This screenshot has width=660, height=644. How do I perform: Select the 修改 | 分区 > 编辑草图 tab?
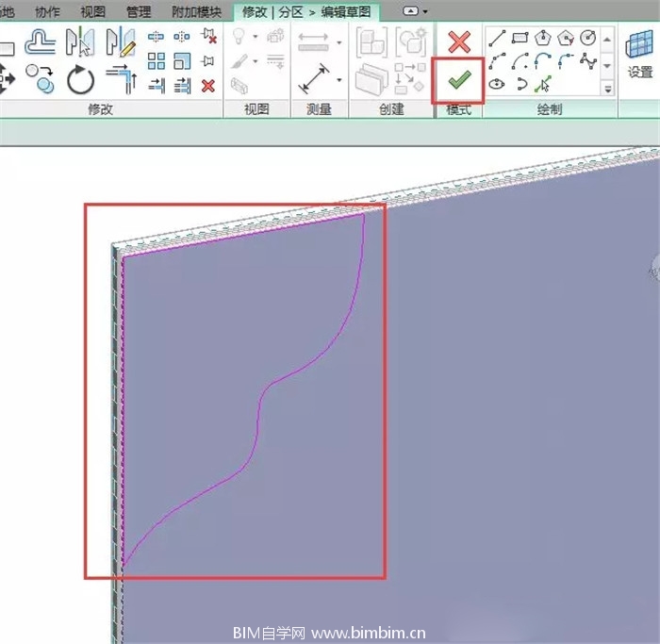[x=306, y=11]
